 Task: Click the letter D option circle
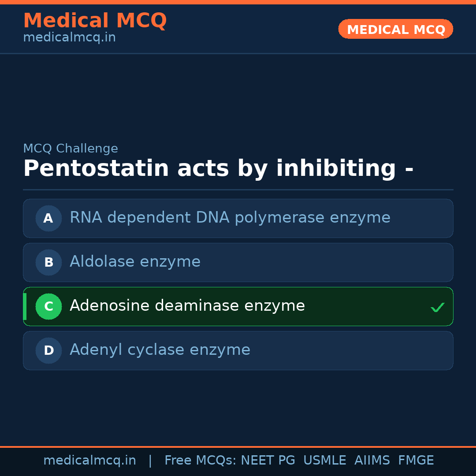(48, 350)
